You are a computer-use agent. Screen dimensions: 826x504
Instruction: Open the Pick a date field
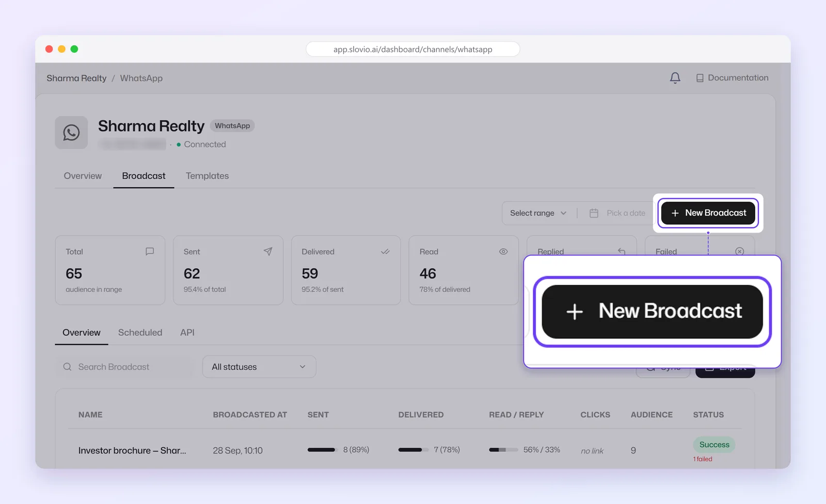tap(617, 213)
